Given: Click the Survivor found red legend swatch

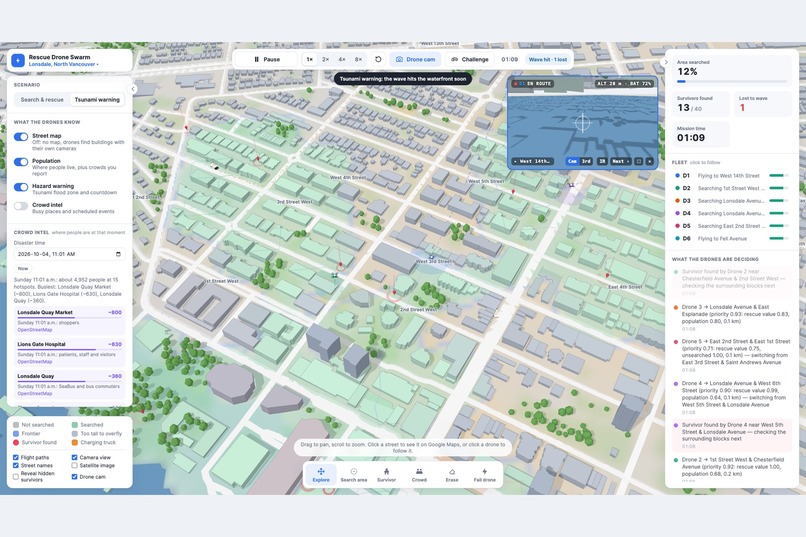Looking at the screenshot, I should [16, 442].
